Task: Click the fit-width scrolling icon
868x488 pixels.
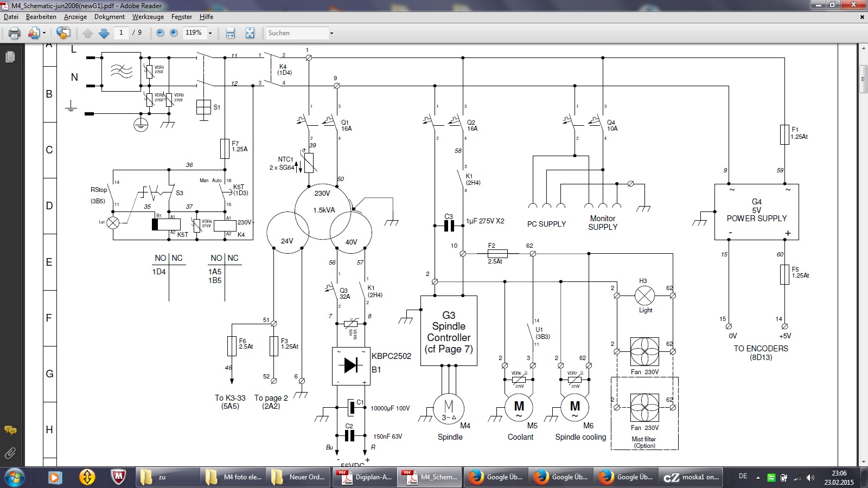Action: pos(230,33)
